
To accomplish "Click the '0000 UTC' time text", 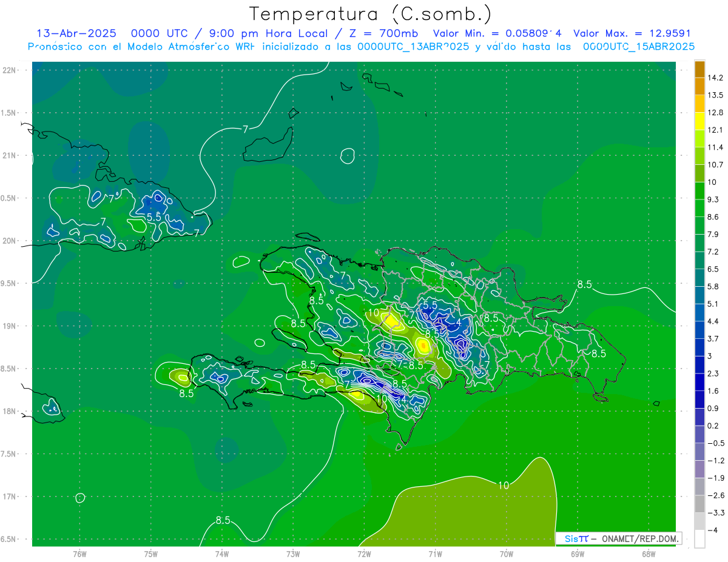I will tap(159, 33).
